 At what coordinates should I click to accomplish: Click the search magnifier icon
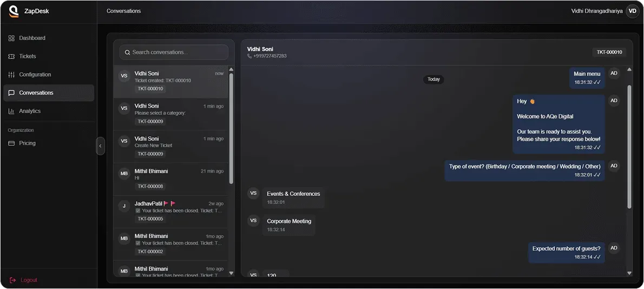[x=127, y=52]
